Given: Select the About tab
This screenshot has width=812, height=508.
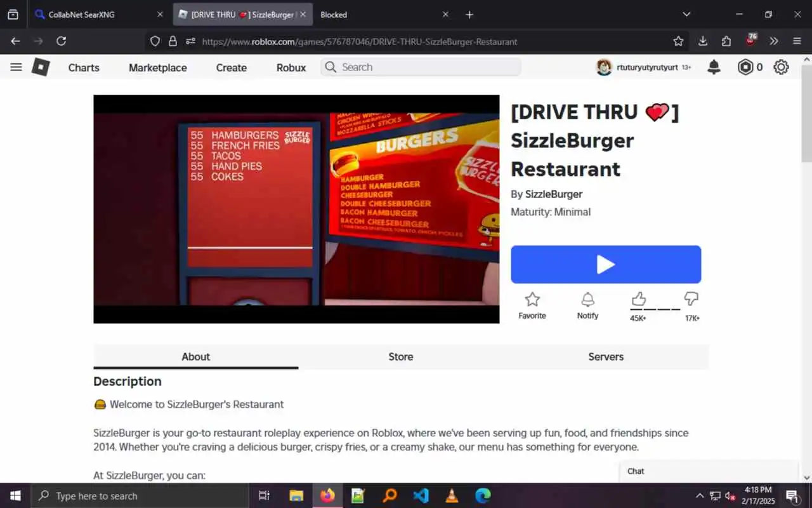Looking at the screenshot, I should tap(196, 357).
